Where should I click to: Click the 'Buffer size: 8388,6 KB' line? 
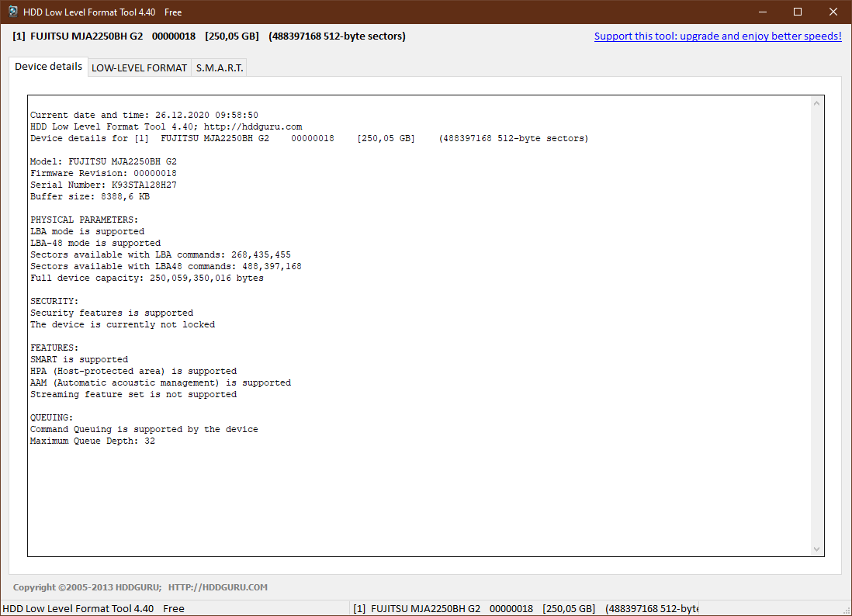click(x=90, y=196)
